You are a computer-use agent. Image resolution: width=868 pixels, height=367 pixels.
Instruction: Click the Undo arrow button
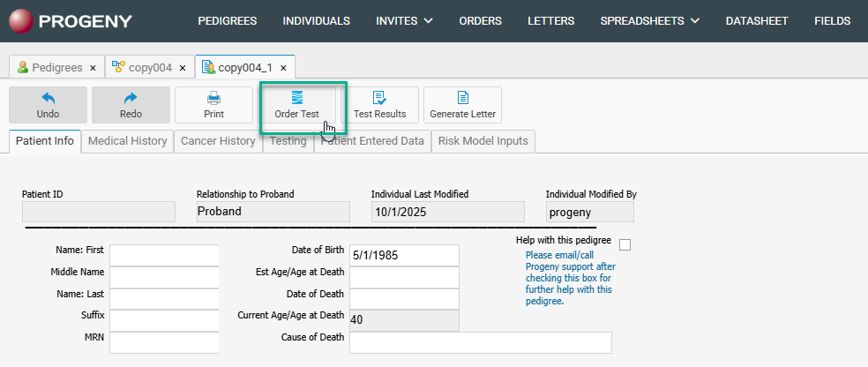(x=48, y=104)
